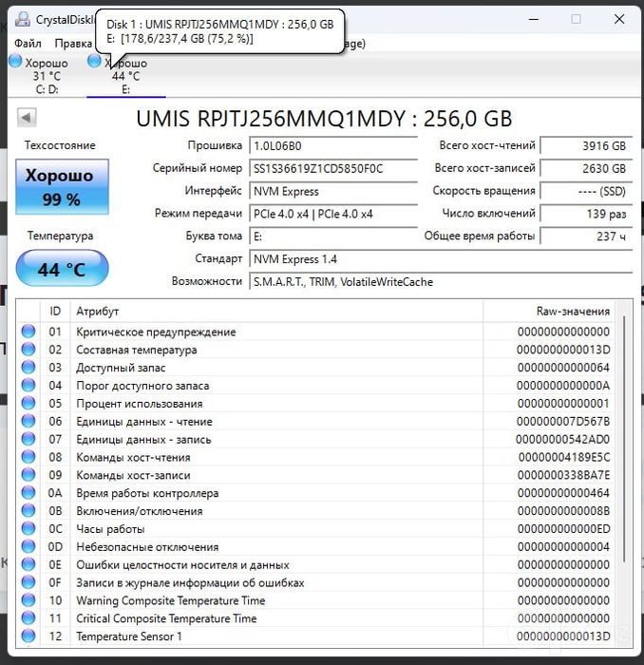Click the power-on hours value 237 ч
Image resolution: width=644 pixels, height=665 pixels.
pos(586,237)
